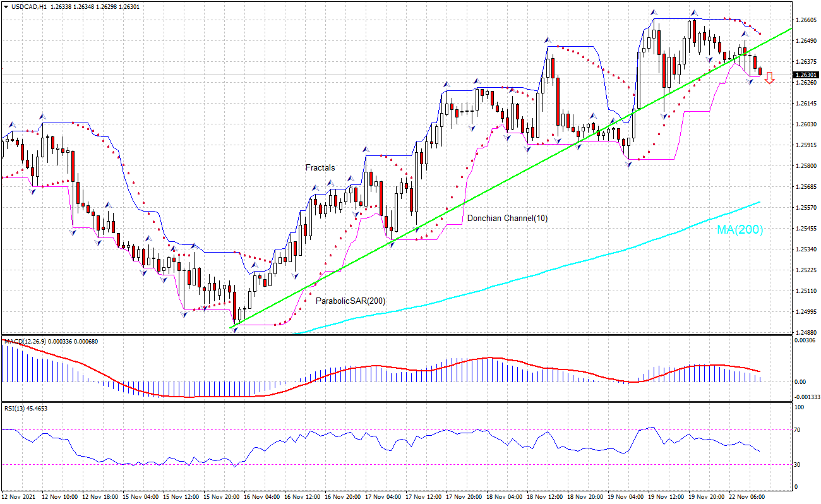Select the current price tag 1.26301

(805, 75)
